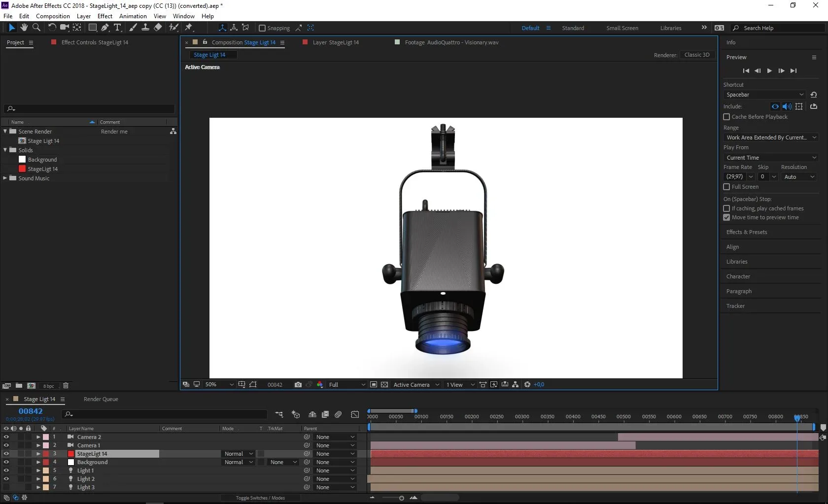The image size is (828, 504).
Task: Click the StageLigt 14 red label swatch
Action: 46,454
